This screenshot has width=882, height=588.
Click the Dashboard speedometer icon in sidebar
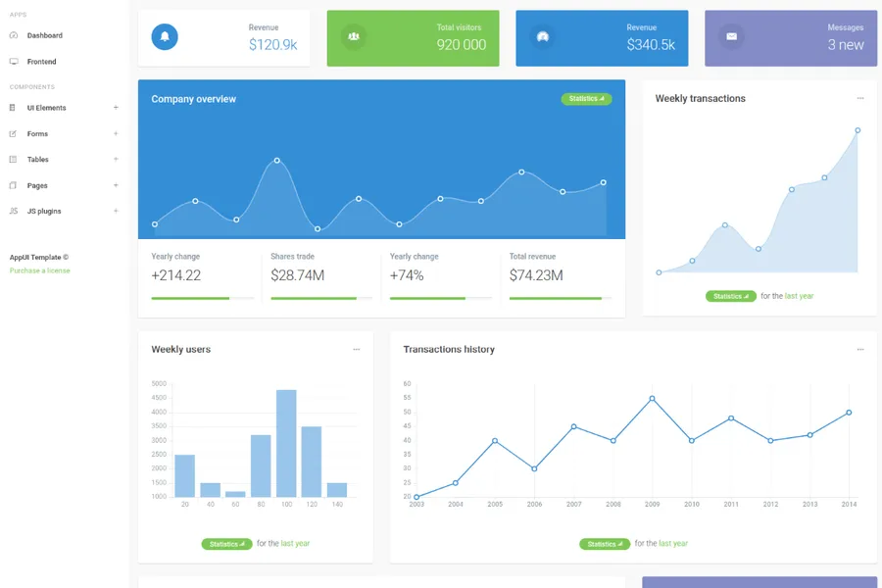(x=14, y=35)
